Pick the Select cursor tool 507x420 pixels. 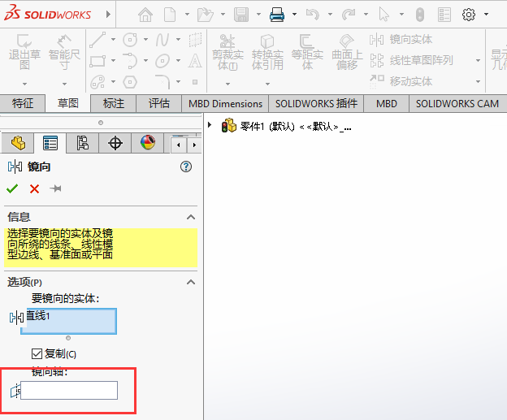pos(384,15)
